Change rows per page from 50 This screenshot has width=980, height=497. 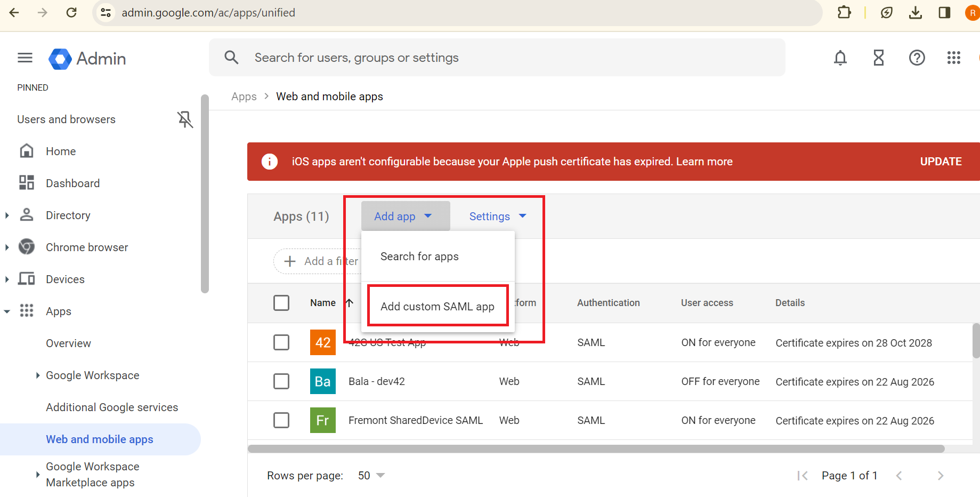[x=371, y=476]
